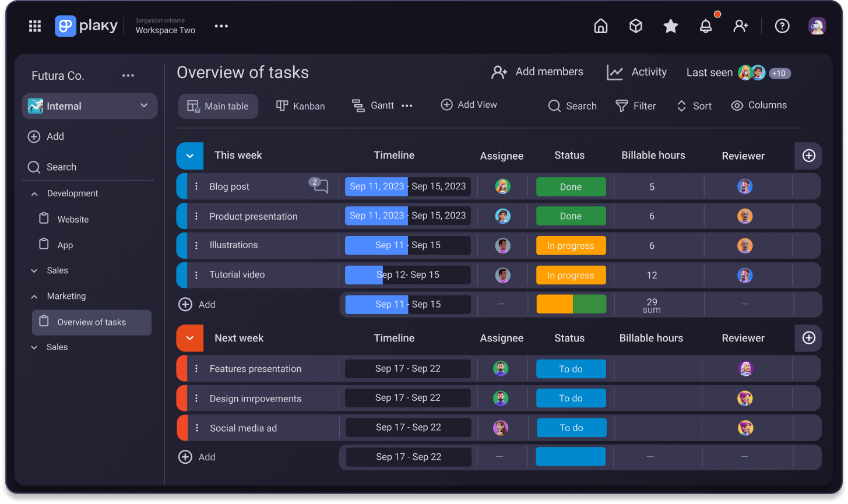Click Add members
The image size is (848, 504).
[x=537, y=72]
